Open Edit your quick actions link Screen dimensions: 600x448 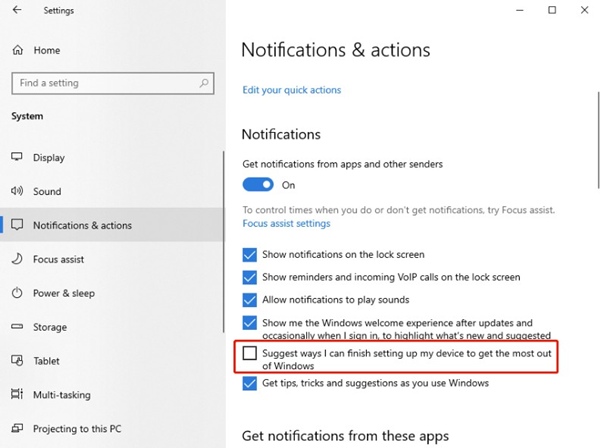[292, 90]
